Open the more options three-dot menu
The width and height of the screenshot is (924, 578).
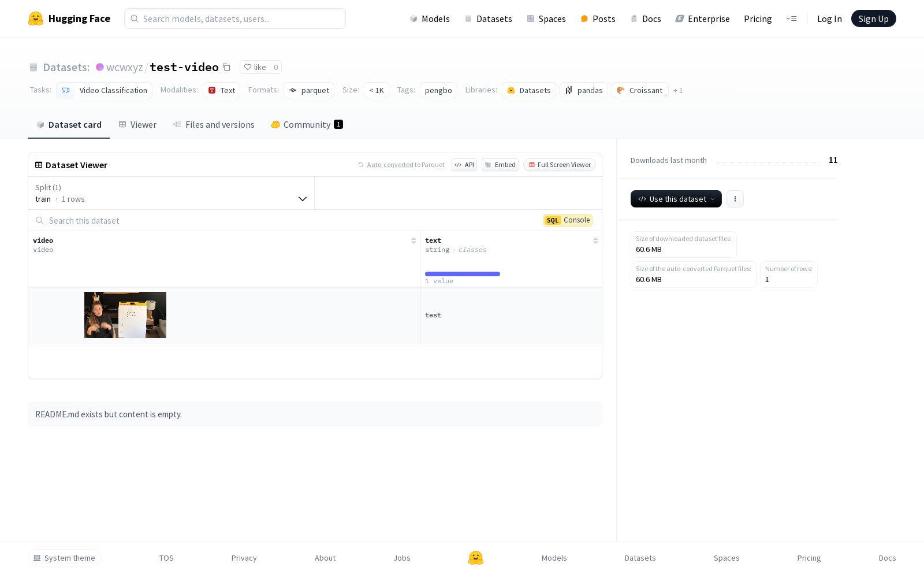pyautogui.click(x=735, y=199)
